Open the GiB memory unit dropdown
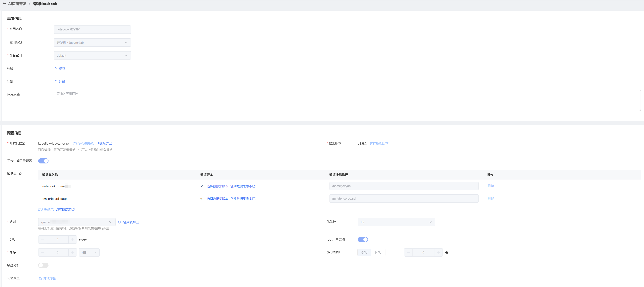The width and height of the screenshot is (644, 287). click(x=89, y=252)
